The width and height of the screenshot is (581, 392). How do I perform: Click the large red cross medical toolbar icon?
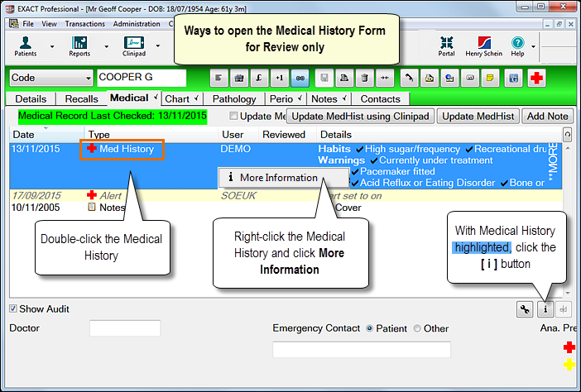(536, 78)
